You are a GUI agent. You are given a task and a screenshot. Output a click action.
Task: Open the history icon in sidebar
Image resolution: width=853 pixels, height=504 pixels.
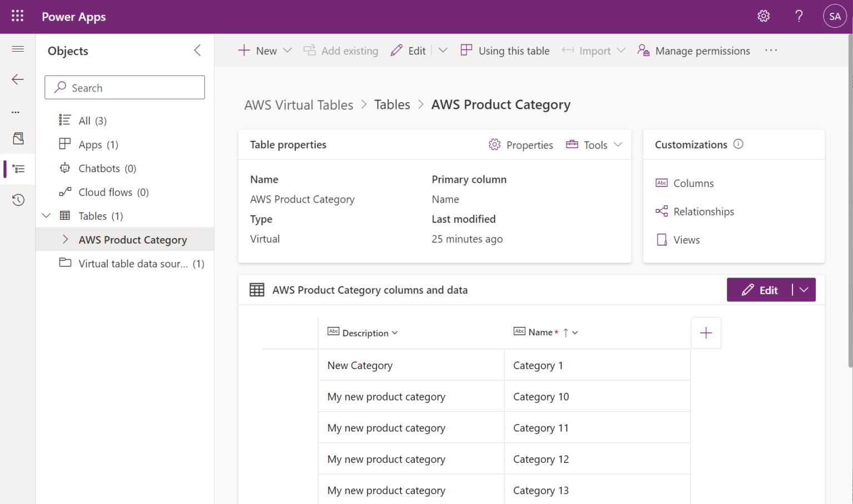pos(17,200)
